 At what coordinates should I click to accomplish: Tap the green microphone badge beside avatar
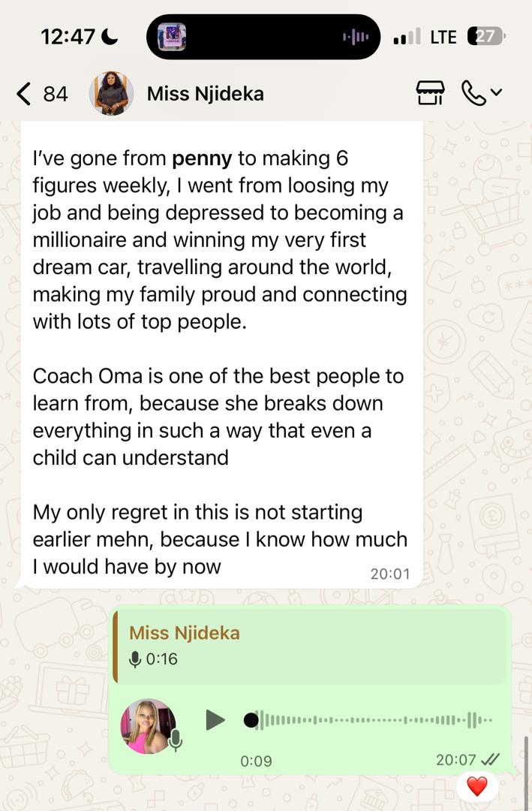click(176, 740)
